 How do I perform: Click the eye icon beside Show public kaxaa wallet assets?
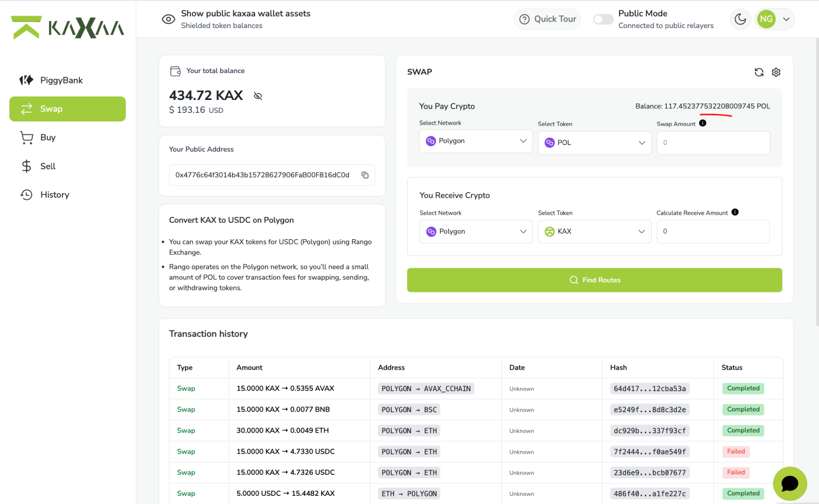(168, 19)
